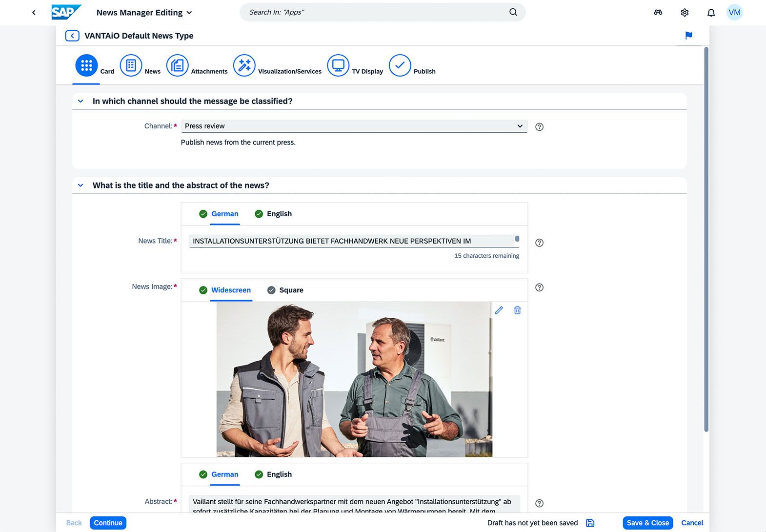Open help icon next to News Title

(539, 243)
